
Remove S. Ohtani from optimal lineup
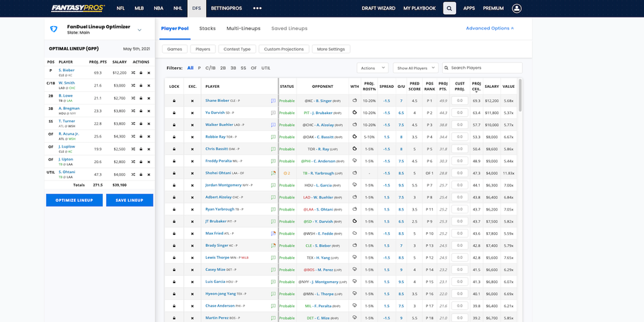[x=149, y=174]
